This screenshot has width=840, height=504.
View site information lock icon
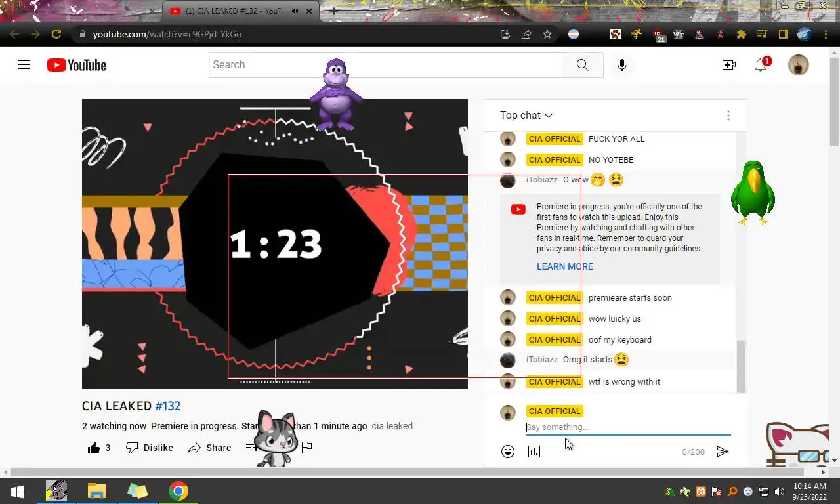[82, 34]
